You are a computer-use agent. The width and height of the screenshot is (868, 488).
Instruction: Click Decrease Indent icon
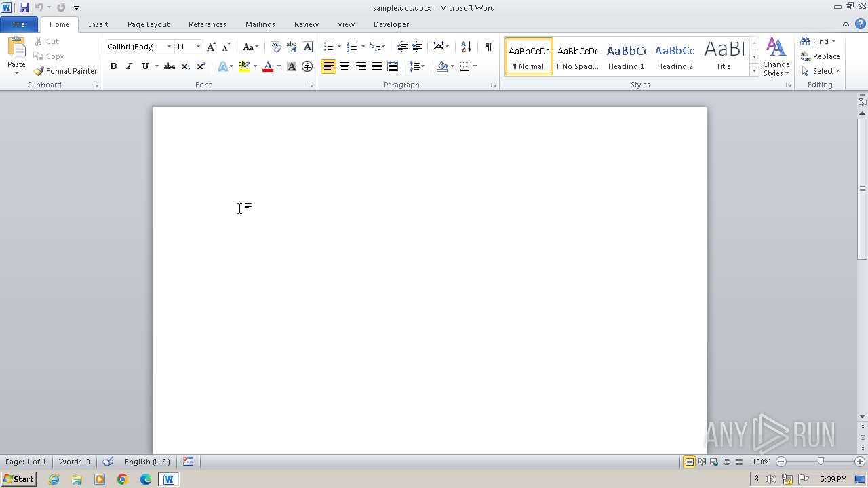402,47
